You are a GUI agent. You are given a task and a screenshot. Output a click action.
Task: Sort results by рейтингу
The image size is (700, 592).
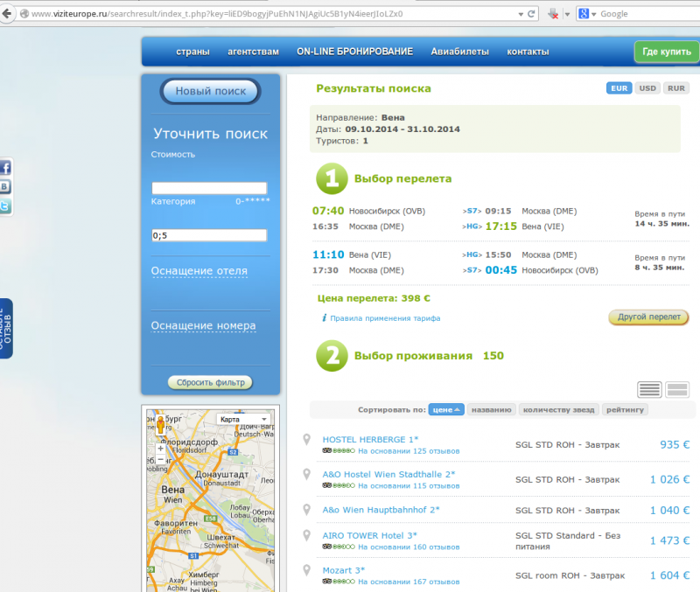(x=625, y=409)
